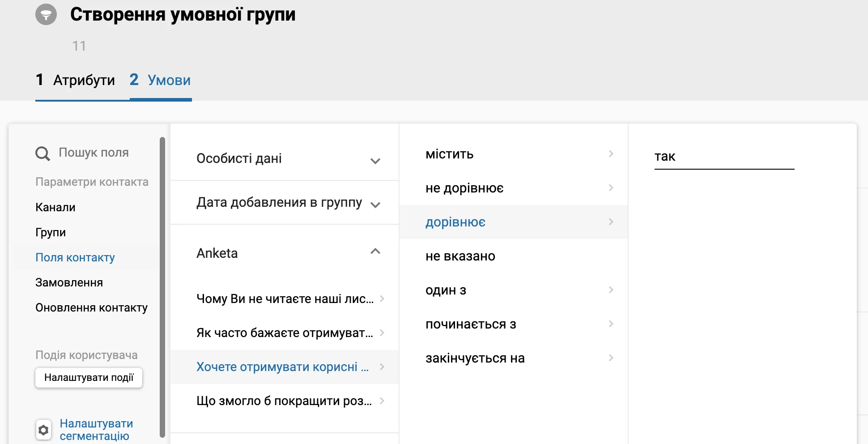Screen dimensions: 868x444
Task: Click the arrow next to один з
Action: (x=611, y=290)
